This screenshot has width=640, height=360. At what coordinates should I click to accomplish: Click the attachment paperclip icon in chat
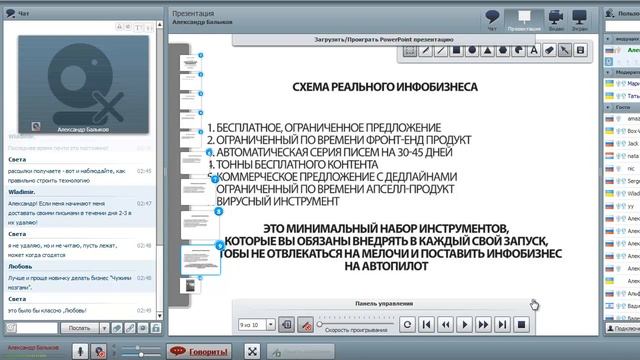117,328
